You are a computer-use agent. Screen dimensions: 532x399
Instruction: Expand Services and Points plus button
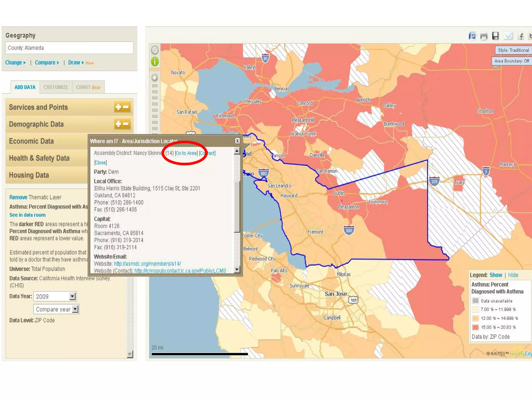pyautogui.click(x=118, y=107)
